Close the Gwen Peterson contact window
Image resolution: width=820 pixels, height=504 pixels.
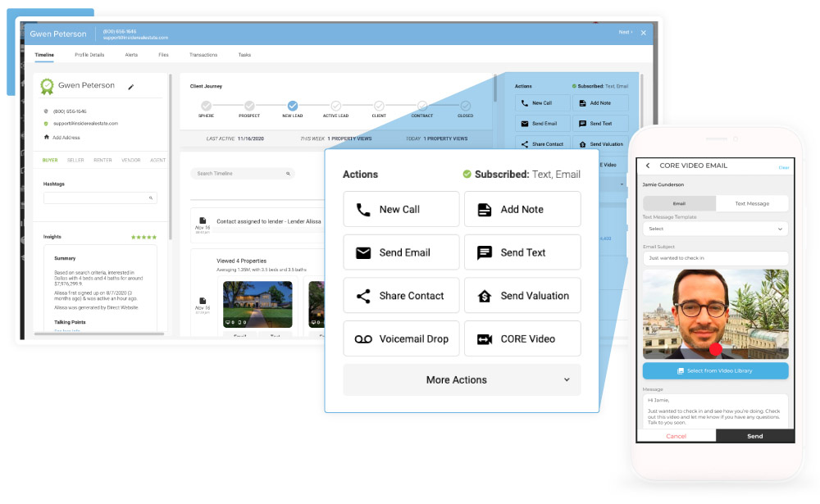tap(644, 33)
